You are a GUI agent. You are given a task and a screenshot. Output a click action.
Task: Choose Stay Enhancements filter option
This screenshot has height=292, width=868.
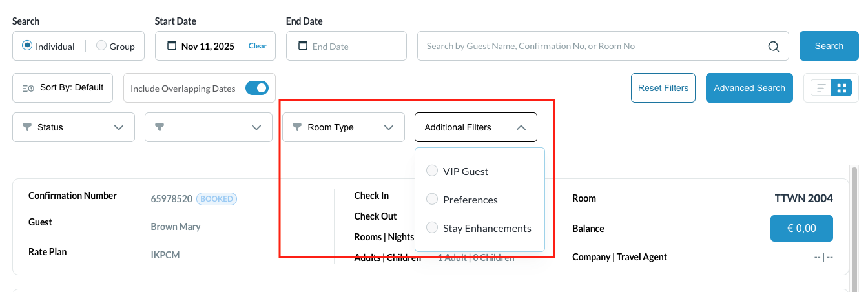[432, 228]
